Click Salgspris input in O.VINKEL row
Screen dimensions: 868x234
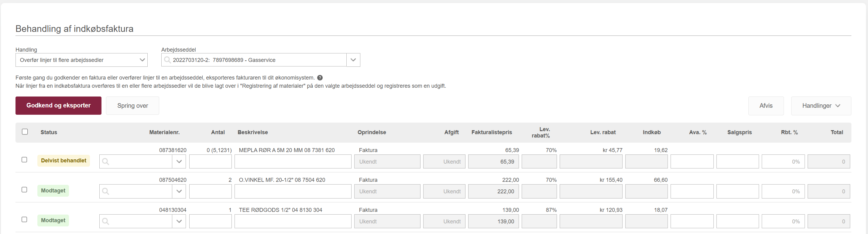point(738,191)
